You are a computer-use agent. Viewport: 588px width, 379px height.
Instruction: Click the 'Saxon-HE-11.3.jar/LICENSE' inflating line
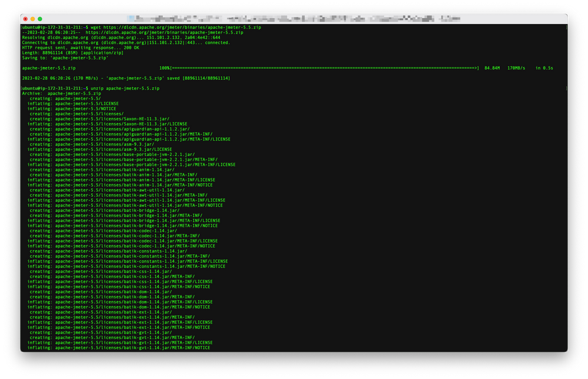[107, 124]
